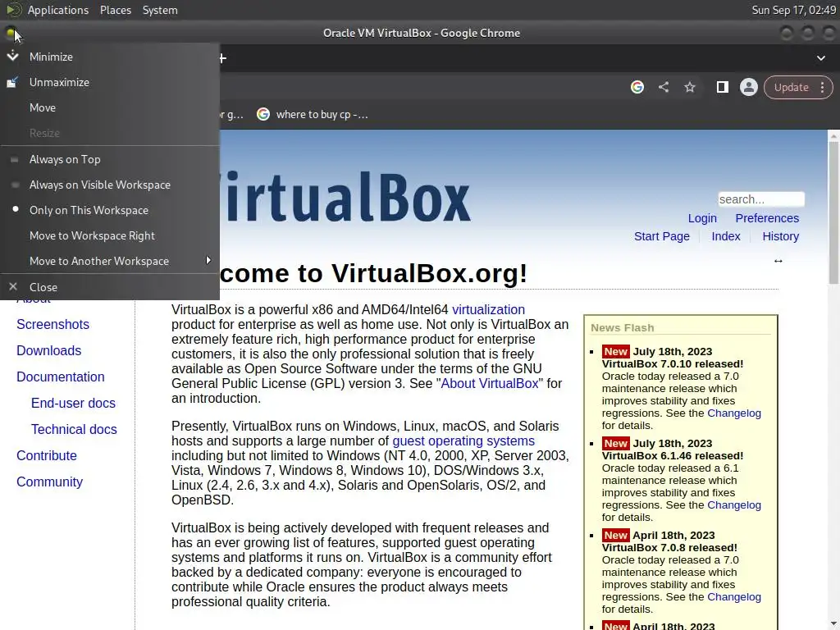Viewport: 840px width, 630px height.
Task: Open a new Chrome tab with plus icon
Action: pyautogui.click(x=222, y=58)
